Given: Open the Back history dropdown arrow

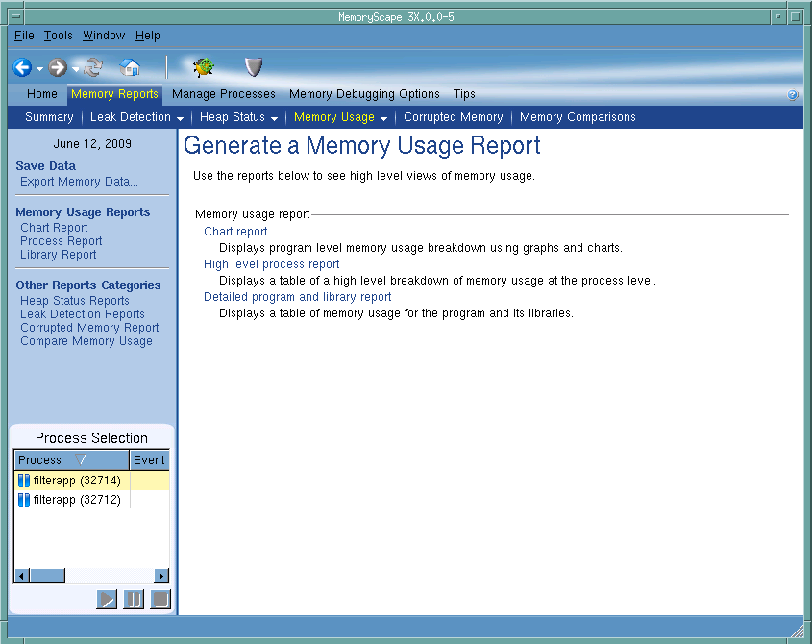Looking at the screenshot, I should coord(39,69).
